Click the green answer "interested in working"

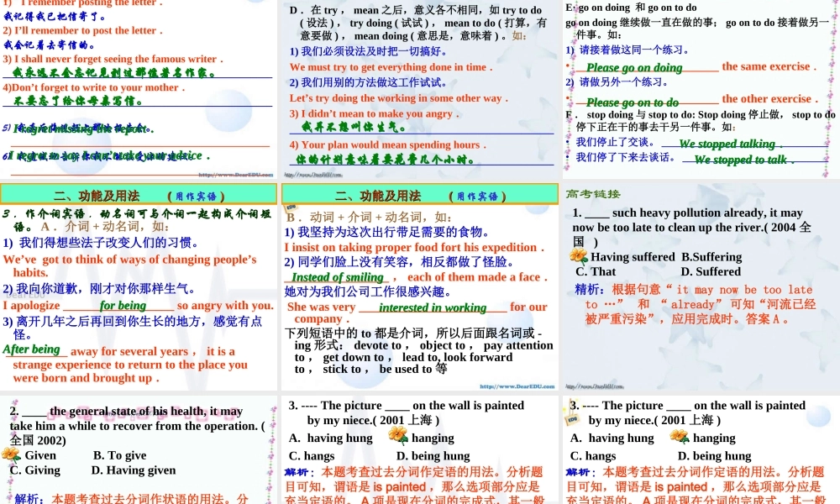433,307
